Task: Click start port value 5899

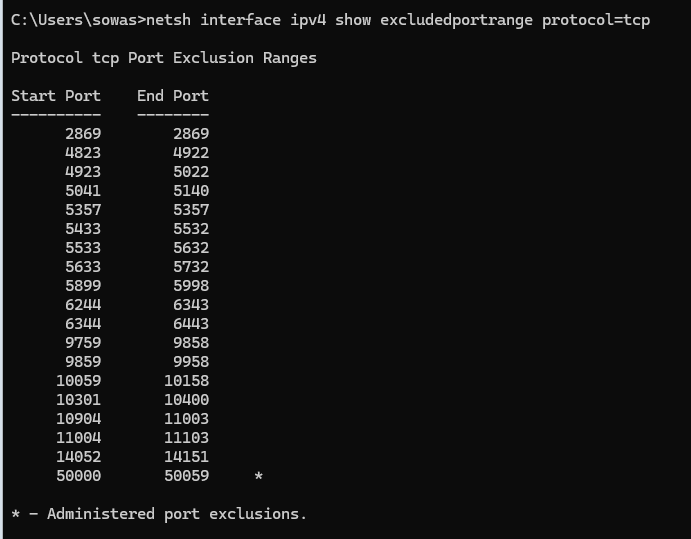Action: click(83, 286)
